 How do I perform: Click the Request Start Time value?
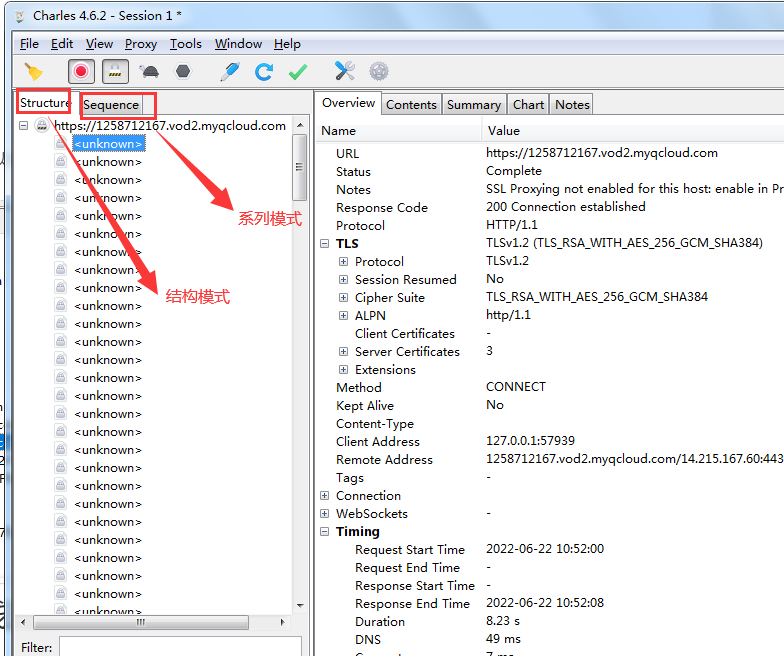pyautogui.click(x=545, y=549)
